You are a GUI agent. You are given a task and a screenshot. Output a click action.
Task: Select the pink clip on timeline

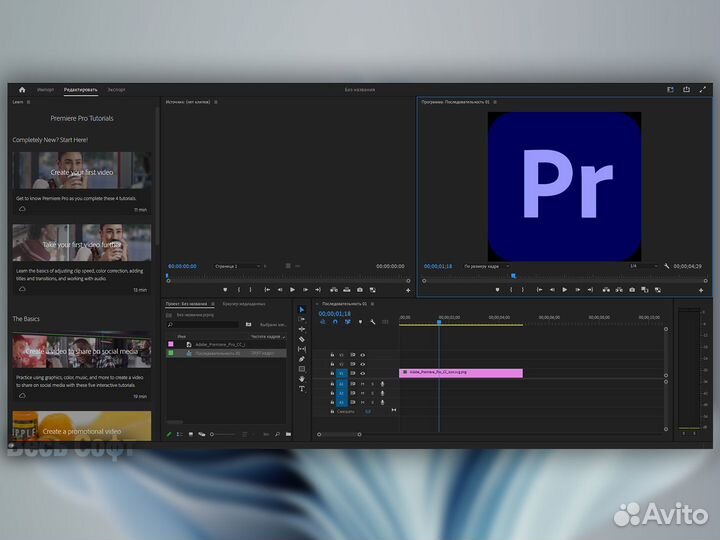461,373
